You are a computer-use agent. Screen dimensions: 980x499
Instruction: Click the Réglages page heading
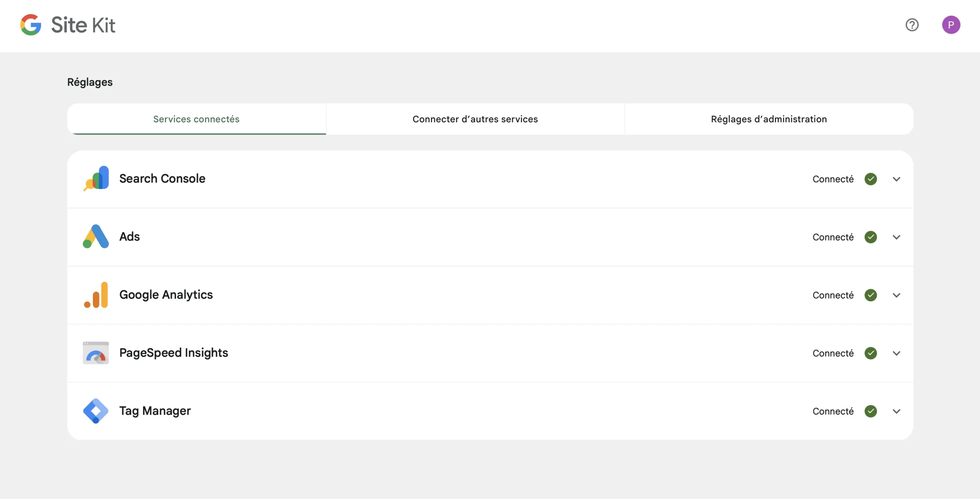(x=90, y=82)
